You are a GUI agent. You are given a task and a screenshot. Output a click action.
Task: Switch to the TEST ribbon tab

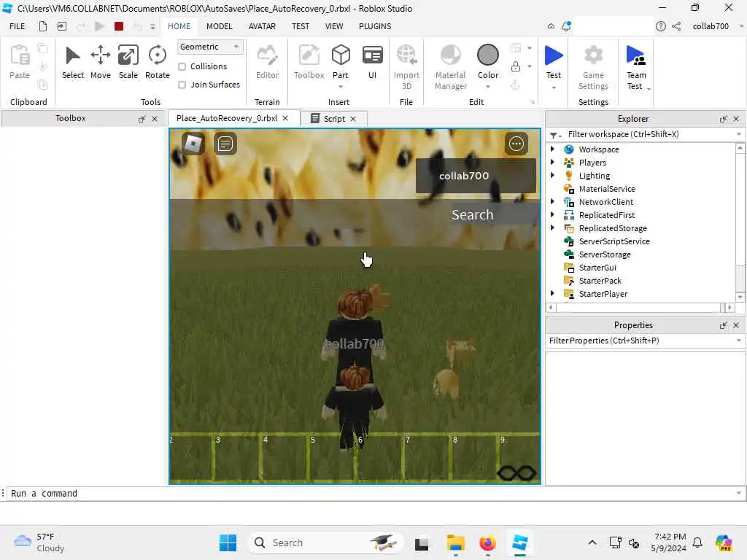[x=300, y=26]
